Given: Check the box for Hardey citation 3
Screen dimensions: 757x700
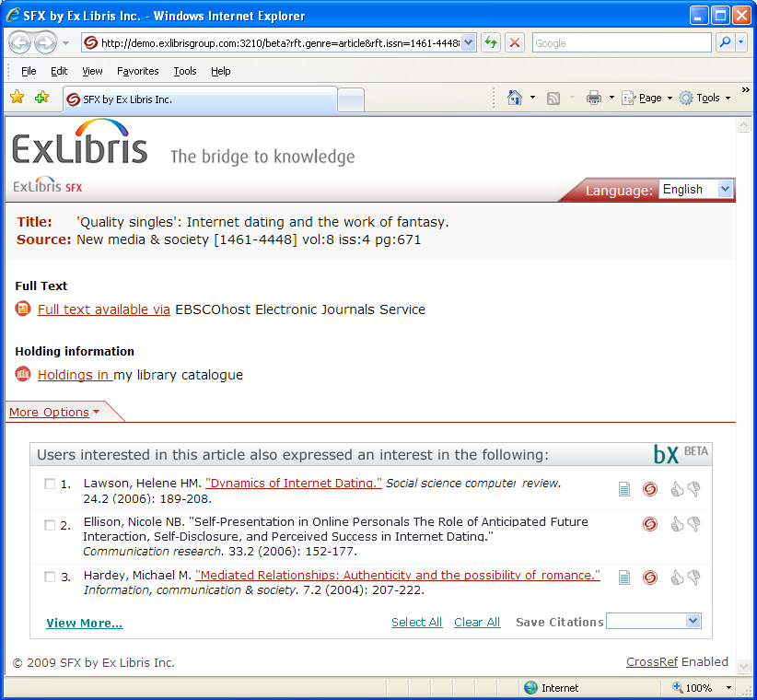Looking at the screenshot, I should pos(50,577).
